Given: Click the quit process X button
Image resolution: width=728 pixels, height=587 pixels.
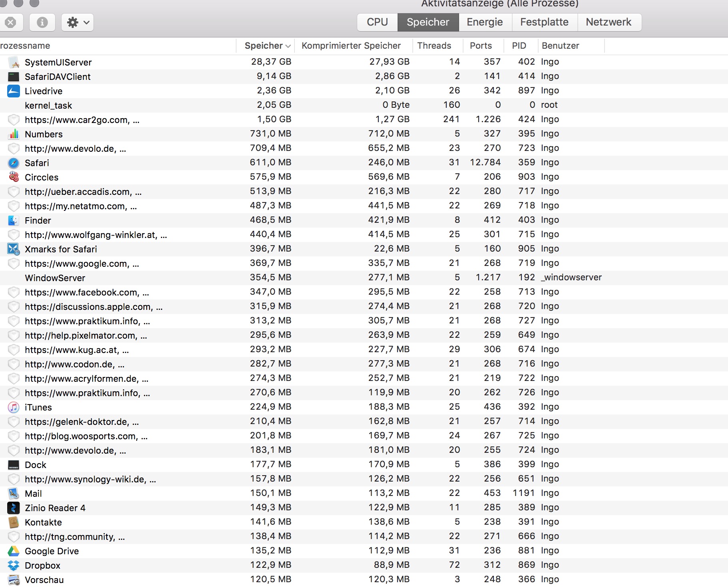Looking at the screenshot, I should (11, 22).
